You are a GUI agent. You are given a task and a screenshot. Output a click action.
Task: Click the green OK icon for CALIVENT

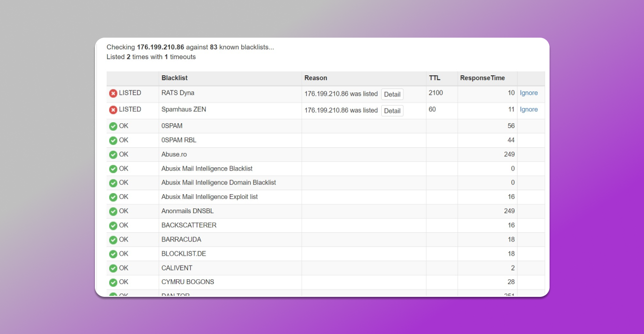[x=113, y=268]
